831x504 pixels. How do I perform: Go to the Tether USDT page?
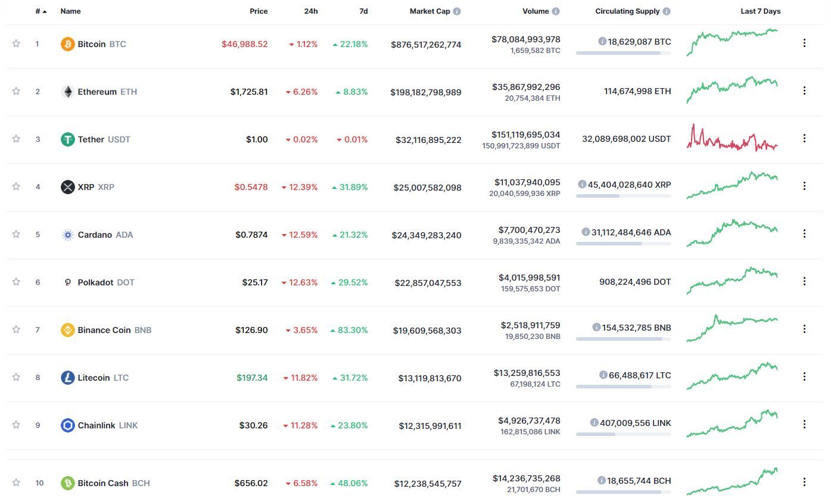104,139
